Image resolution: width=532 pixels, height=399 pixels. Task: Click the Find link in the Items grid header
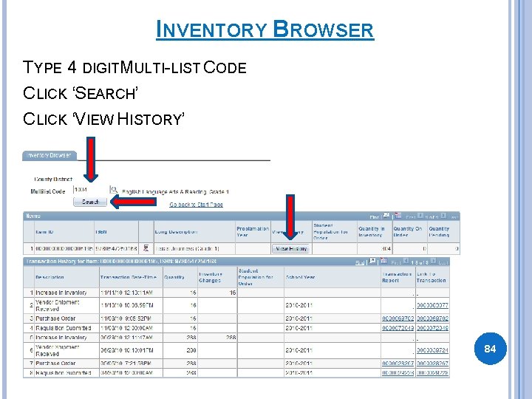point(374,216)
